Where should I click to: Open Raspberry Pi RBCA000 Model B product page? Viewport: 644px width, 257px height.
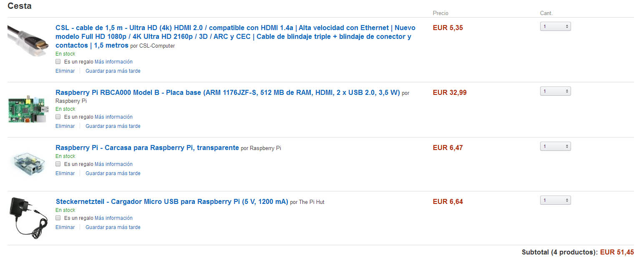click(227, 92)
